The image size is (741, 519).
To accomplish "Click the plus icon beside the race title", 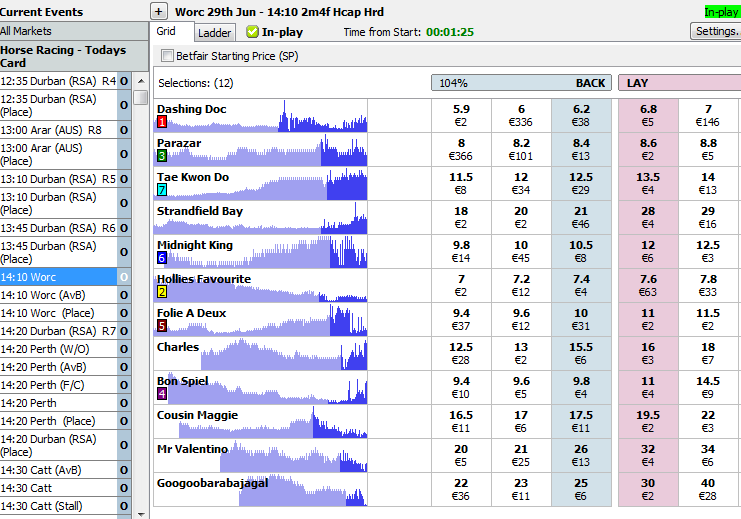I will 158,12.
